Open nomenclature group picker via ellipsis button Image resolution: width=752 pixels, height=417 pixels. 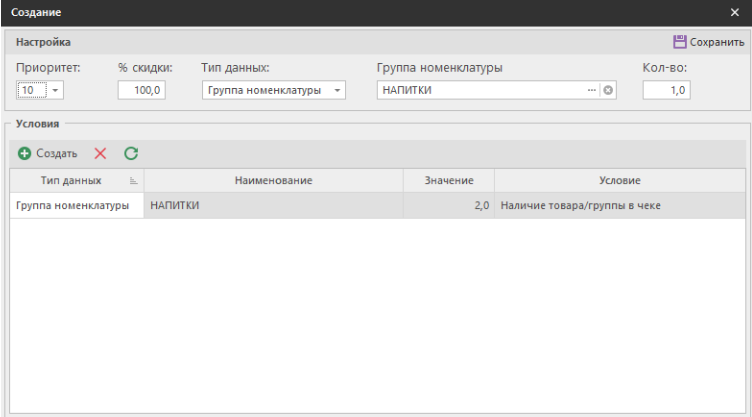tap(592, 90)
